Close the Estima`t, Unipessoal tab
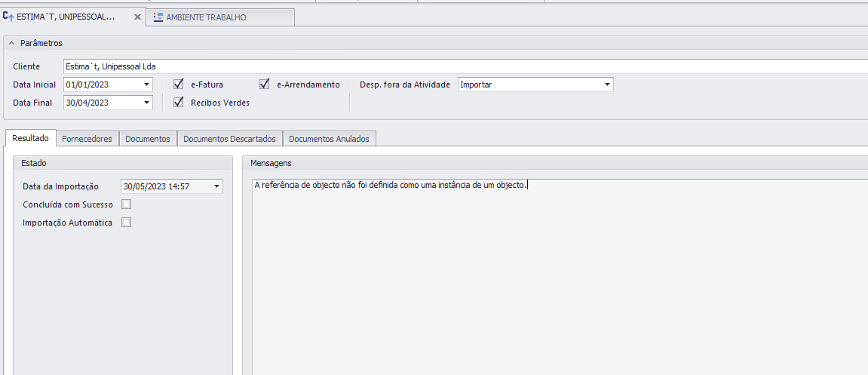 point(137,17)
